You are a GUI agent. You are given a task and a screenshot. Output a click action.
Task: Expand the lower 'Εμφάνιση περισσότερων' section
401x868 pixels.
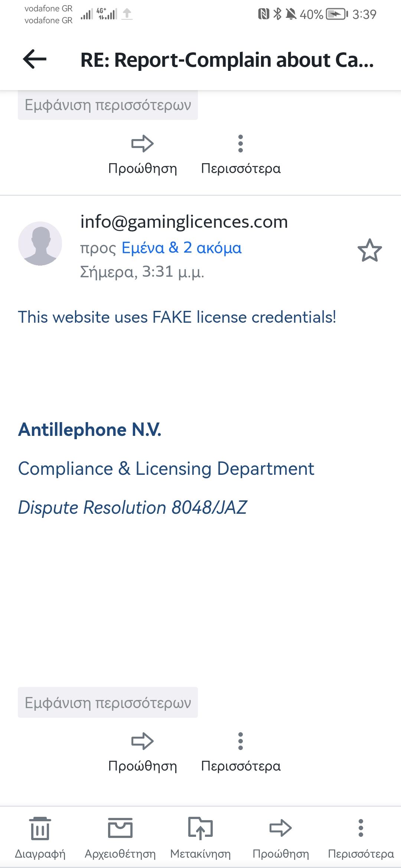(x=108, y=703)
